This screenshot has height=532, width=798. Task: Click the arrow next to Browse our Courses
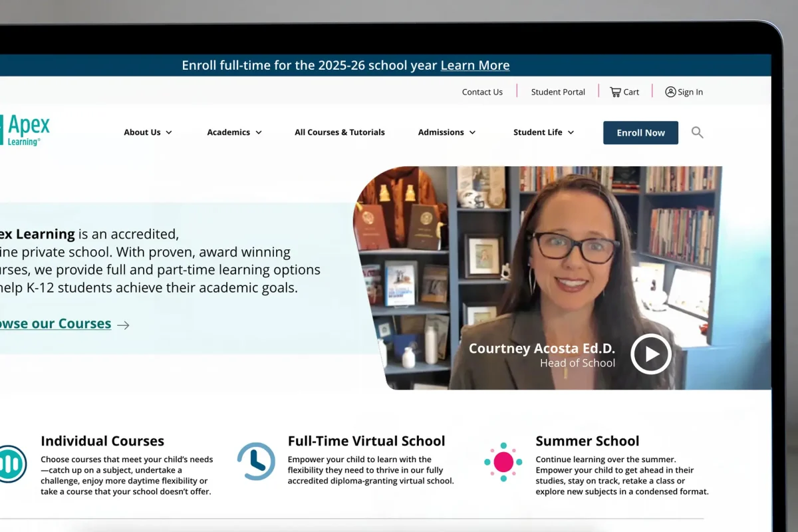[123, 325]
